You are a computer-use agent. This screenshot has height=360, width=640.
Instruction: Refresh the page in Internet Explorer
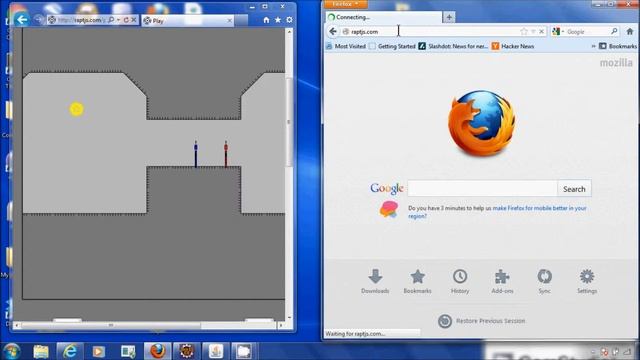point(126,20)
